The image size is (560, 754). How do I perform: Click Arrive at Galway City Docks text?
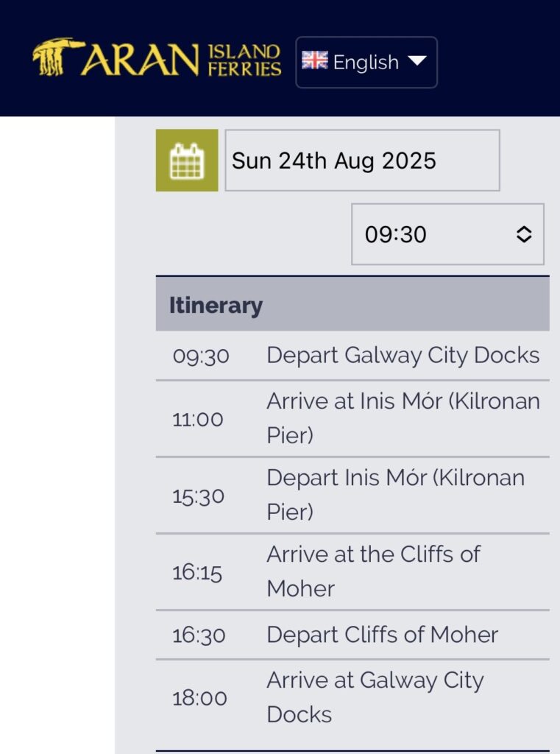(x=375, y=697)
